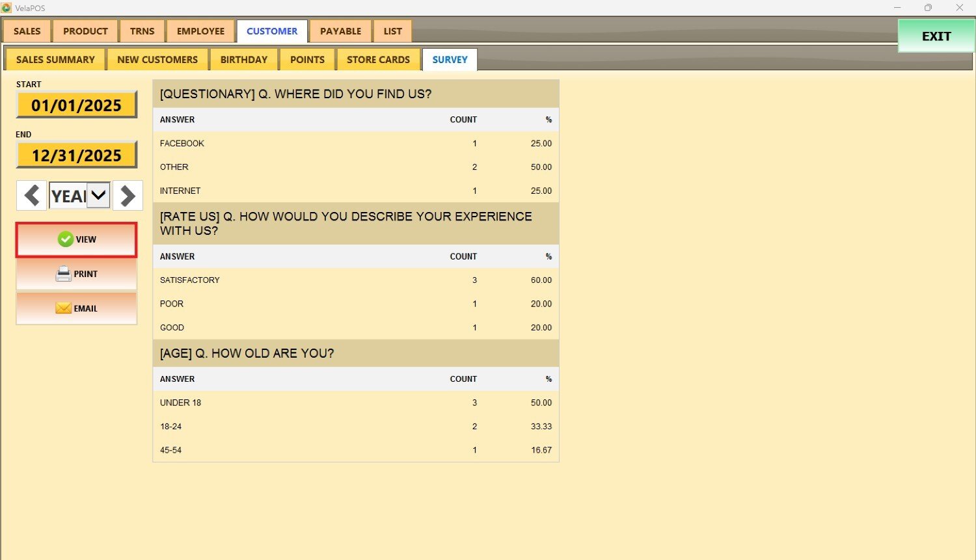Click the Count header under Age question

tap(463, 379)
